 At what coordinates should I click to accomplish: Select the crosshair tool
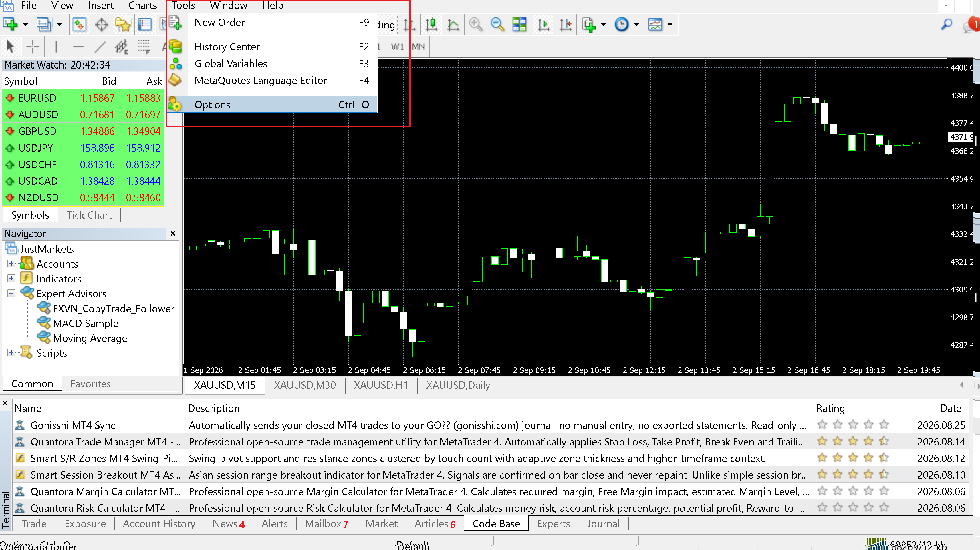point(33,47)
